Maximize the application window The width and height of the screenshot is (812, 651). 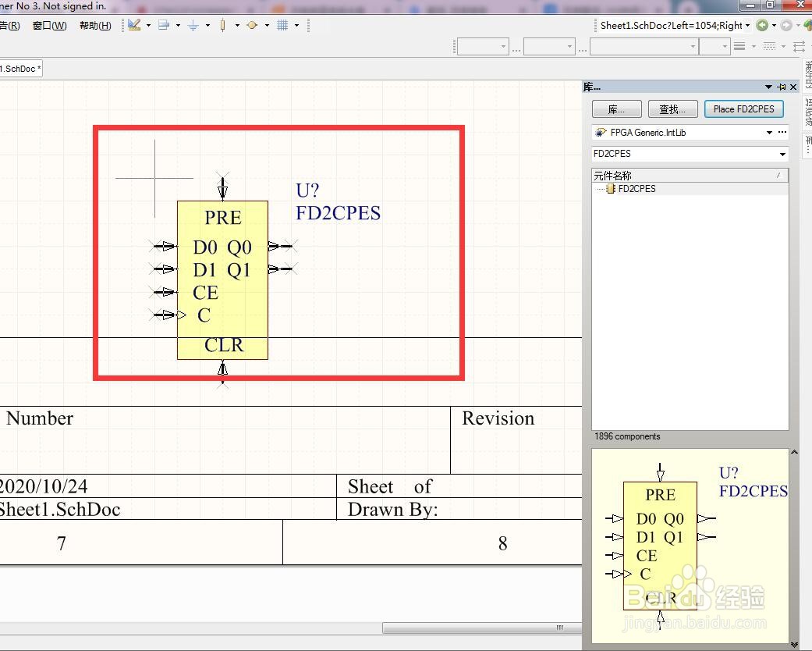click(x=771, y=5)
